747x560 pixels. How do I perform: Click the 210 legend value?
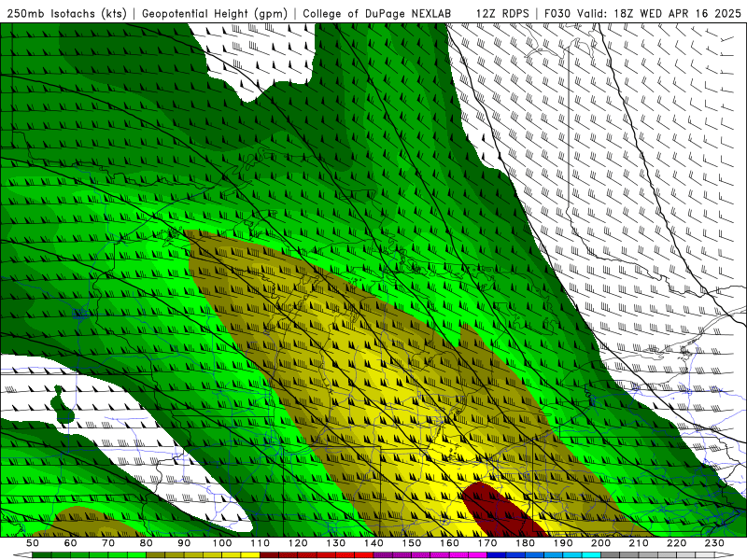click(639, 543)
